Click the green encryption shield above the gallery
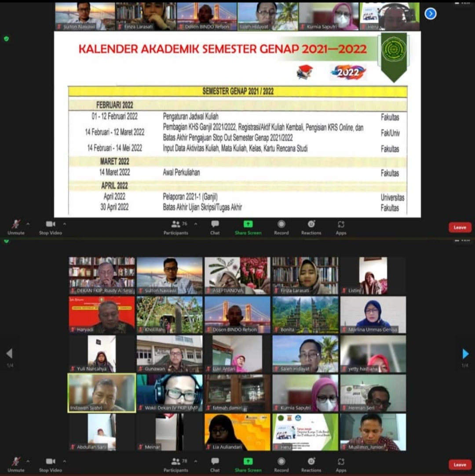 (6, 241)
